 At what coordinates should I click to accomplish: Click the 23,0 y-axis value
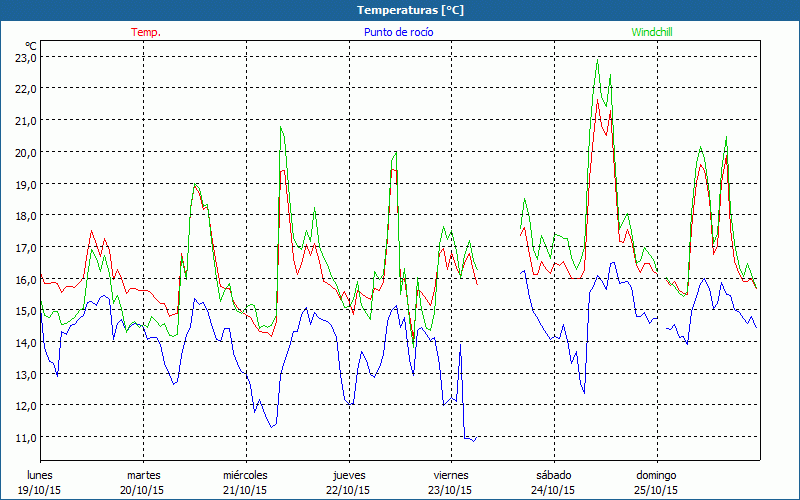pos(25,57)
